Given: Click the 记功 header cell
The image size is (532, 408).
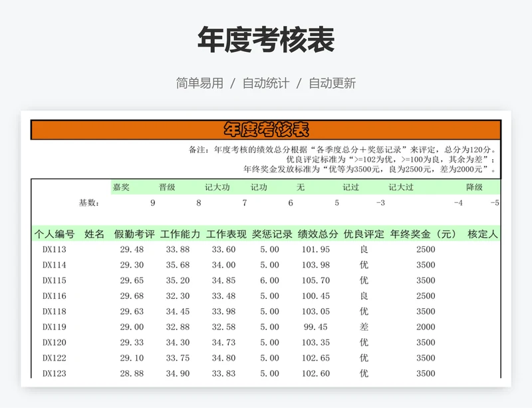Looking at the screenshot, I should click(259, 188).
